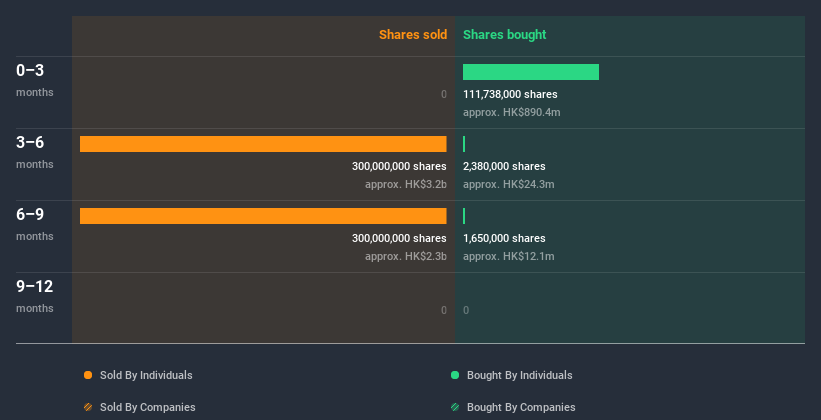Click the approx. HK$2.3b value
This screenshot has height=420, width=821.
click(x=406, y=256)
